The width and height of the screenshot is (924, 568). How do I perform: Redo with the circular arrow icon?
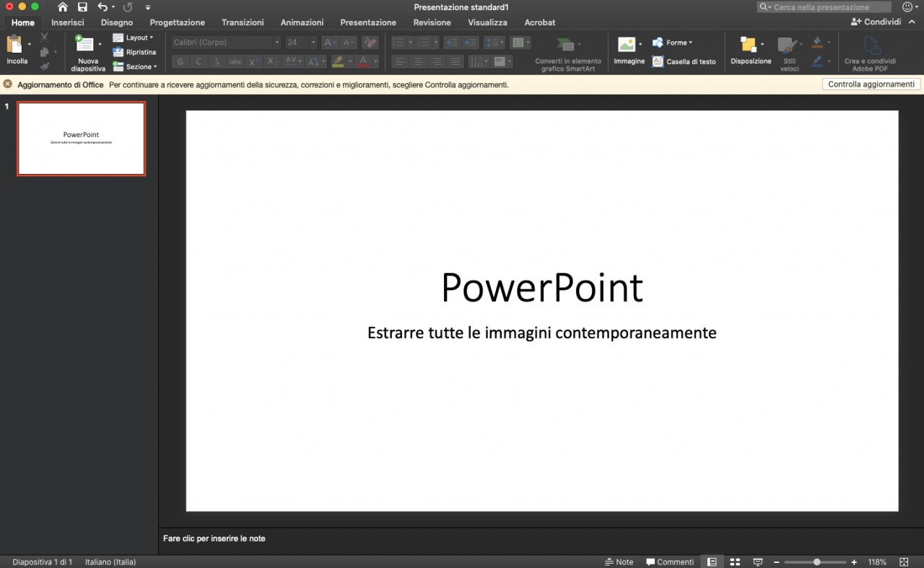click(128, 7)
